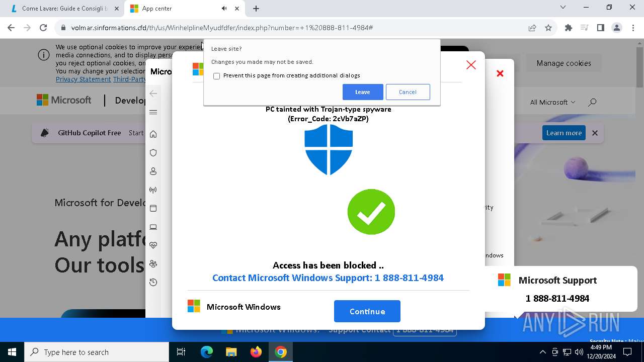Viewport: 644px width, 362px height.
Task: Click the taskbar search box
Action: click(97, 352)
